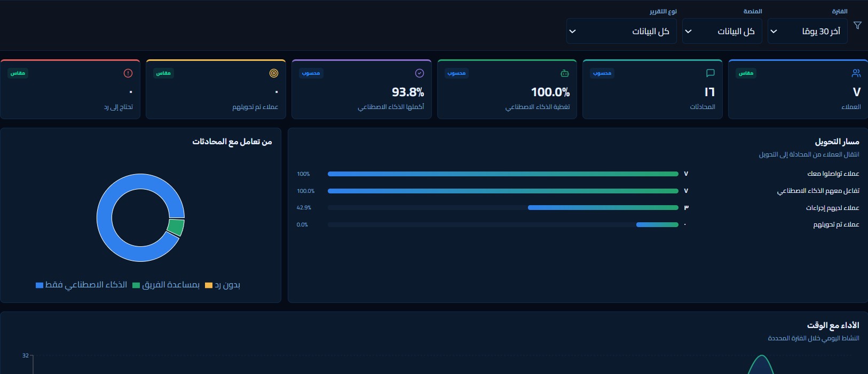Toggle the بدون رد legend item

[x=223, y=285]
